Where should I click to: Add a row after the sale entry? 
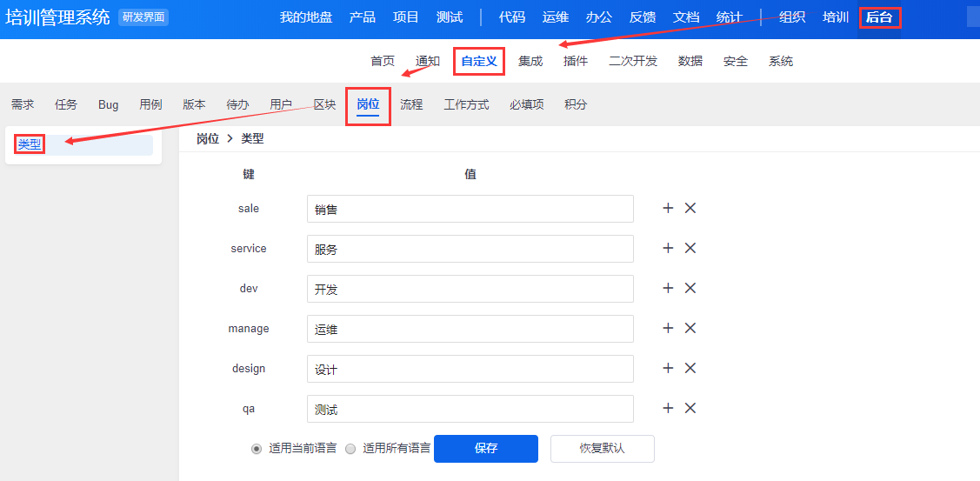tap(668, 208)
